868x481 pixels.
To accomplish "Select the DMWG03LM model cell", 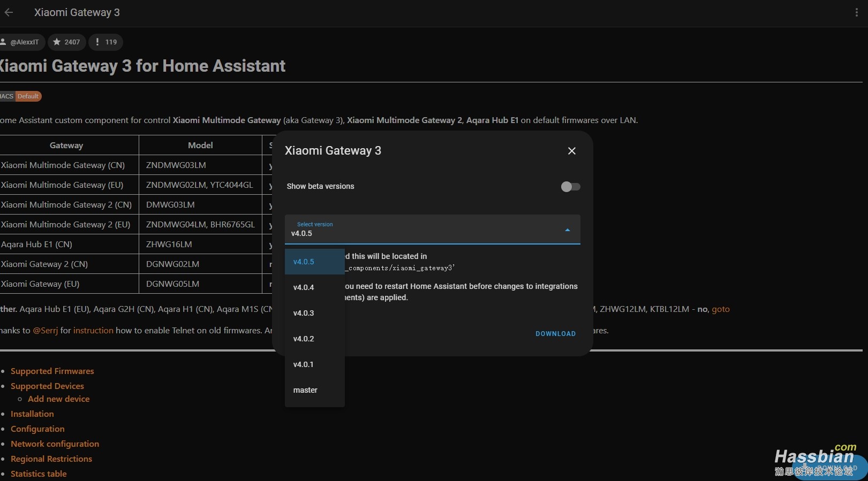I will tap(200, 204).
